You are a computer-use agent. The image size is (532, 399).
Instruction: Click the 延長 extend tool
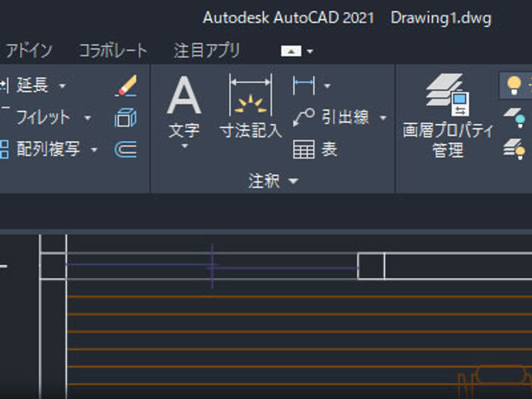[x=32, y=85]
